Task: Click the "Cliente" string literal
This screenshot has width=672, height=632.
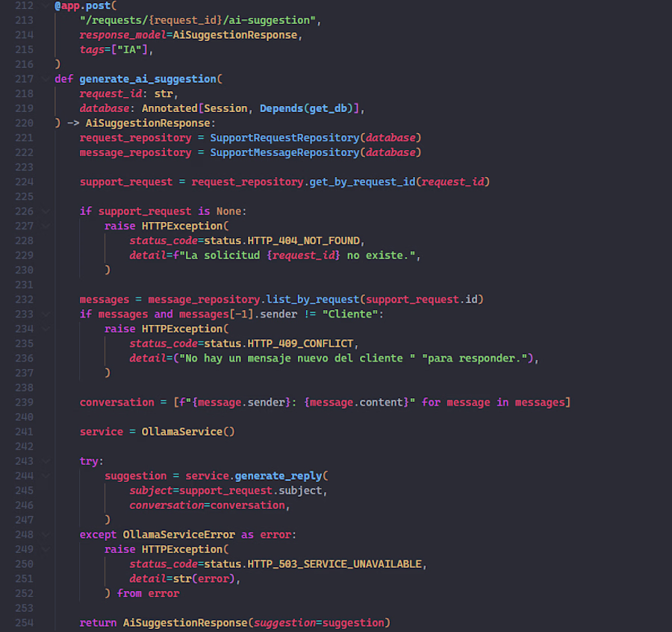Action: [350, 315]
